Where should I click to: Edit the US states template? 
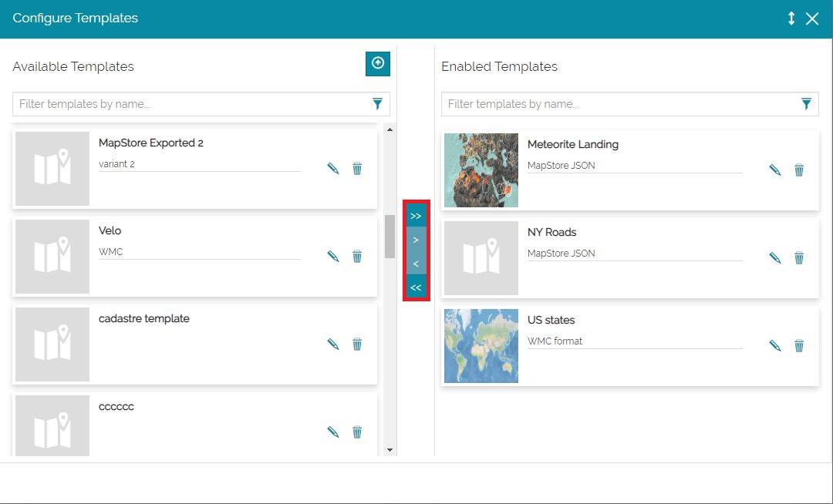775,345
